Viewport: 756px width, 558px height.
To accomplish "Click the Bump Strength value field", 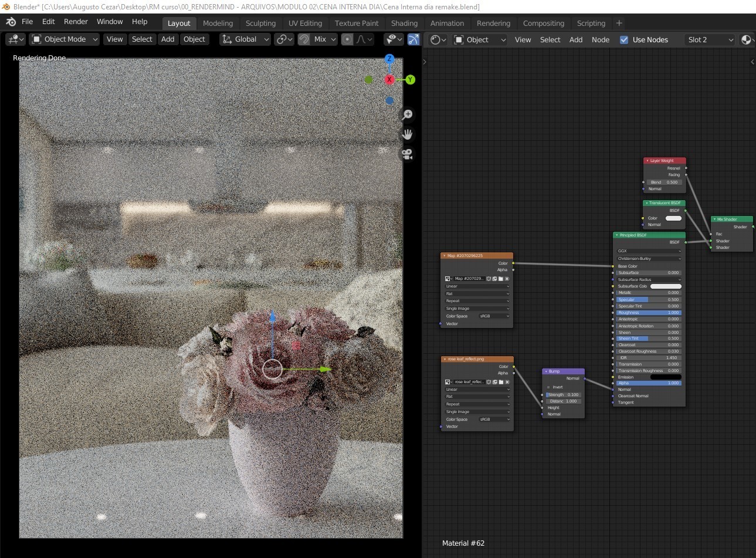I will point(564,395).
